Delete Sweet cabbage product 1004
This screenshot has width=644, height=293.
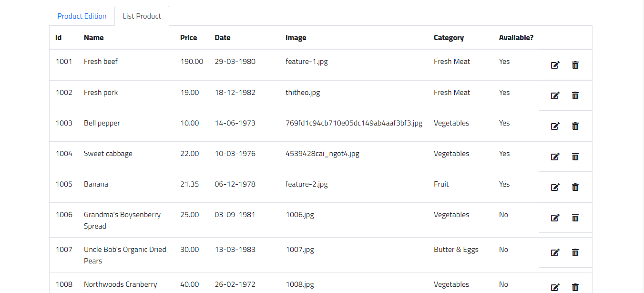(575, 157)
